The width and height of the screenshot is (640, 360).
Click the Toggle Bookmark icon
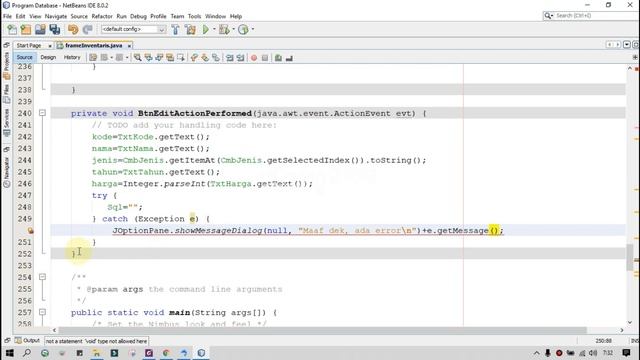[x=216, y=58]
